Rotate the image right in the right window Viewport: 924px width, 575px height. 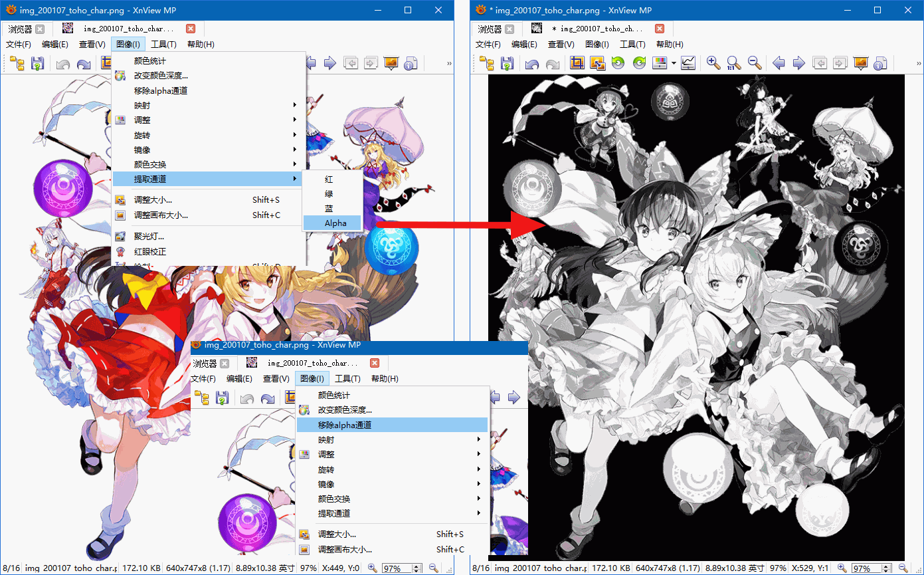click(640, 63)
